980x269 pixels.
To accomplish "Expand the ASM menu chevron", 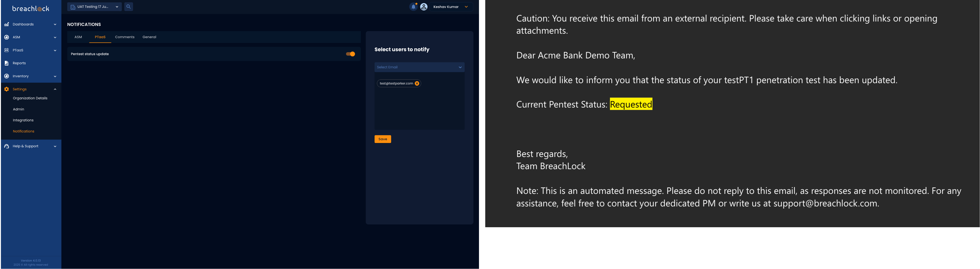I will click(x=55, y=37).
